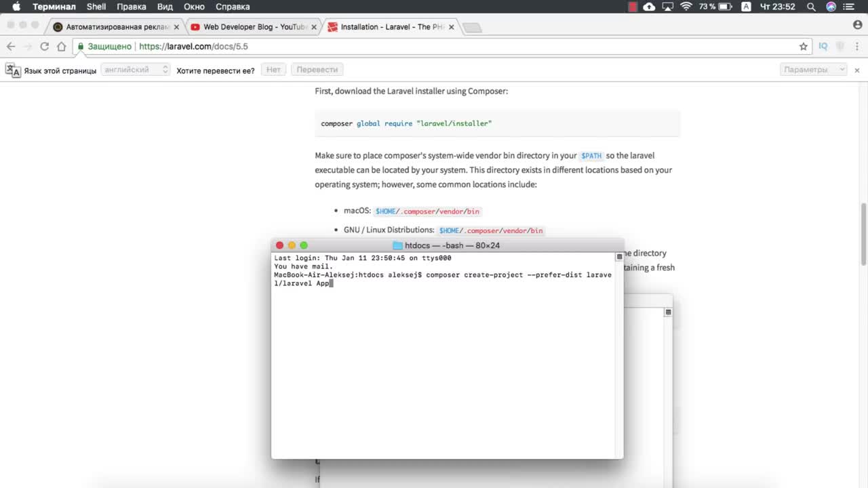
Task: Go forward in browser history
Action: point(28,46)
